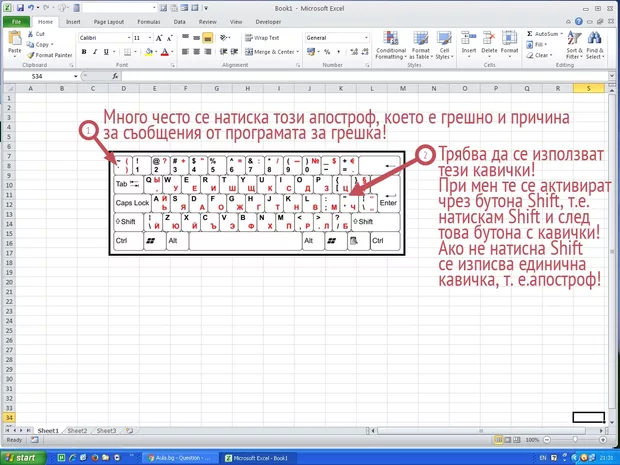Viewport: 620px width, 465px height.
Task: Toggle Underline formatting
Action: [x=106, y=52]
